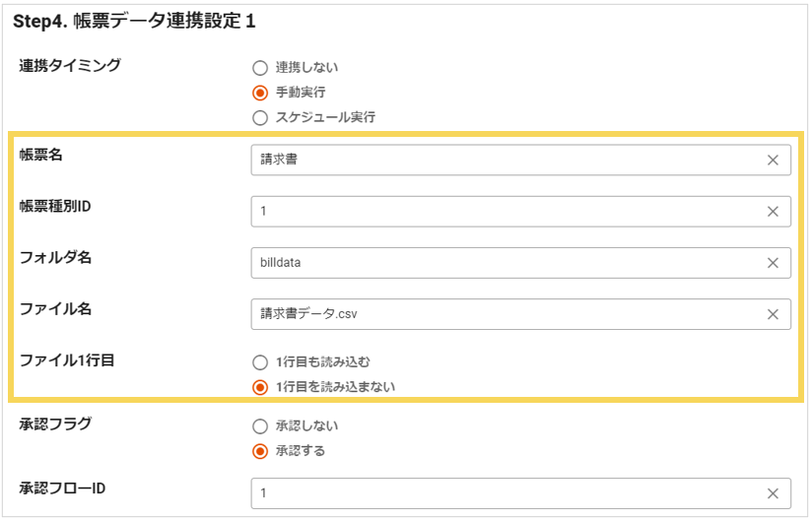Click the フォルダ名 input containing billdata
Screen dimensions: 812x521
(503, 263)
